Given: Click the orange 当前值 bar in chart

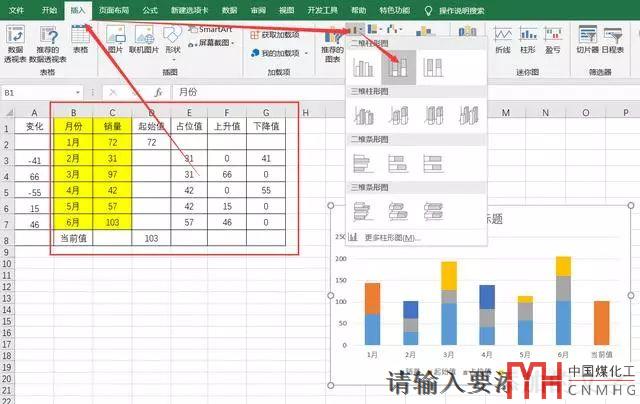Looking at the screenshot, I should click(x=601, y=322).
